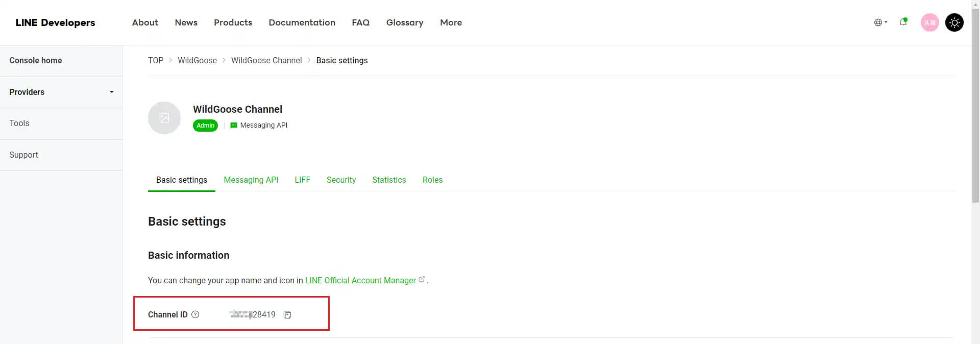View the Statistics tab
This screenshot has width=980, height=344.
coord(389,180)
